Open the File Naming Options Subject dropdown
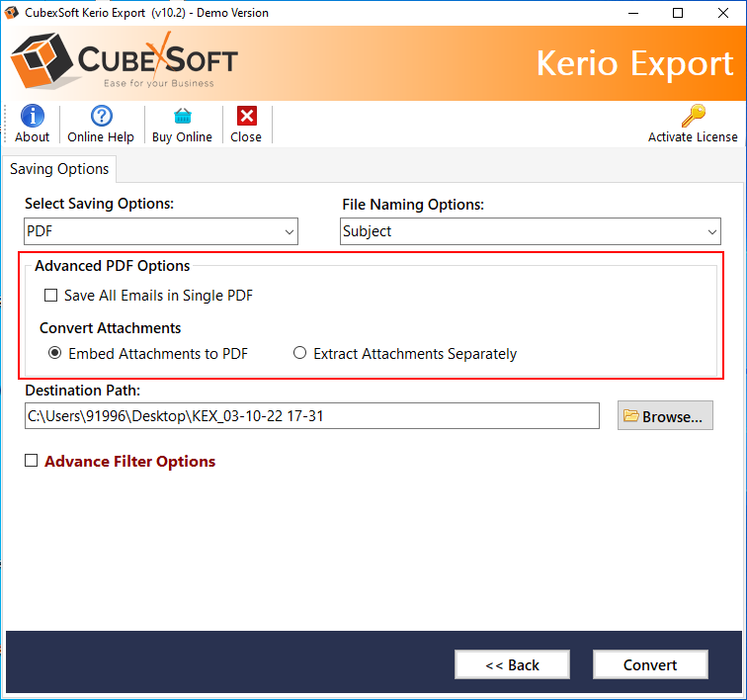The image size is (747, 700). point(531,231)
